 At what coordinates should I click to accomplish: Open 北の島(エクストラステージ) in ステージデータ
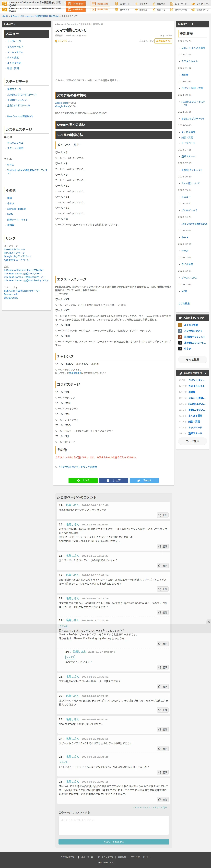pos(22,95)
